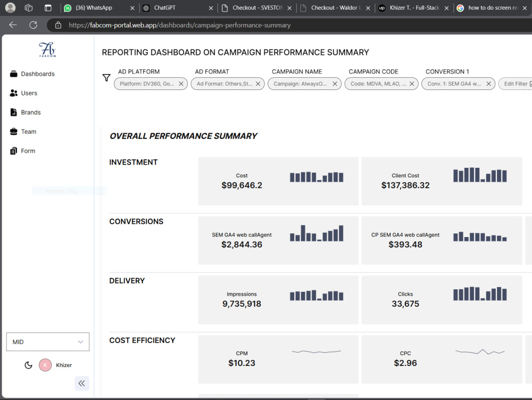This screenshot has height=400, width=532.
Task: Remove the Ad Format filter chip
Action: point(258,84)
